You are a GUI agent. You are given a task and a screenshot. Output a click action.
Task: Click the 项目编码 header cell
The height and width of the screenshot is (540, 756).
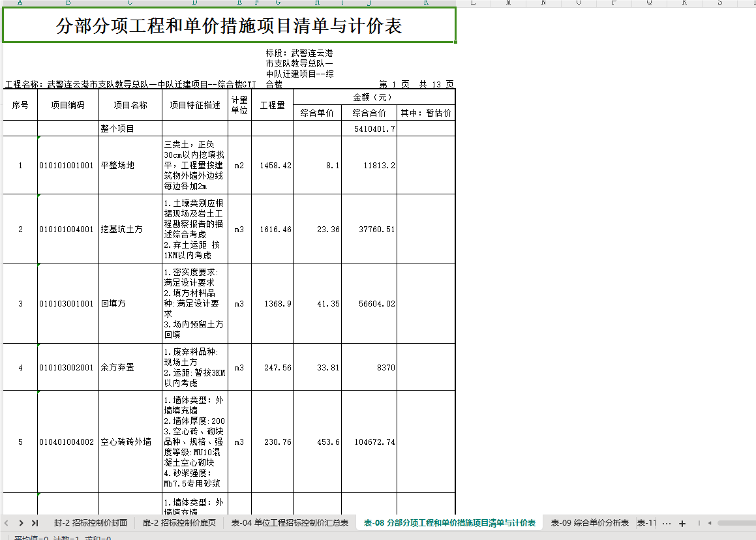click(x=68, y=105)
